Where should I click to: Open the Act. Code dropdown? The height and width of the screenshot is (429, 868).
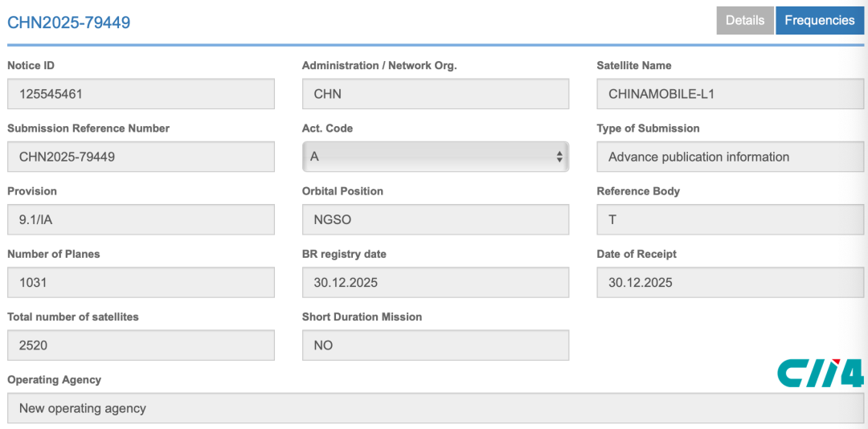tap(435, 157)
